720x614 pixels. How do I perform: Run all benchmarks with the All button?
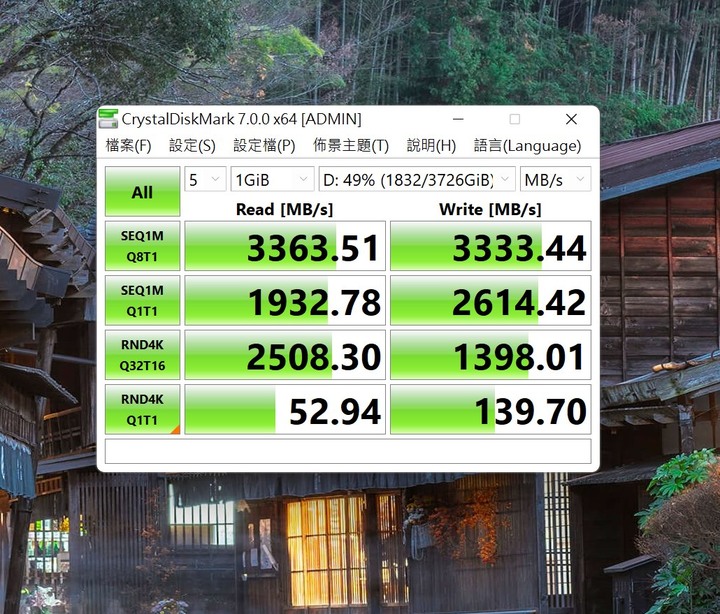coord(142,192)
